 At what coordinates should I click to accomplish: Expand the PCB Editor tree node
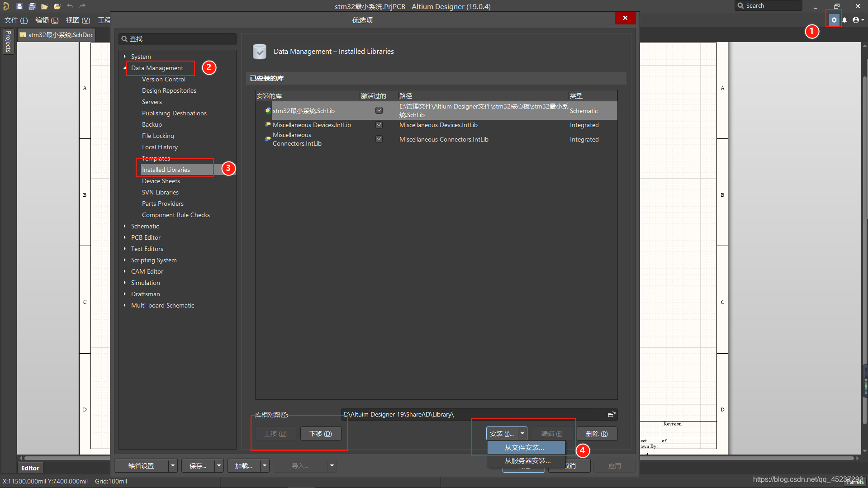coord(125,237)
